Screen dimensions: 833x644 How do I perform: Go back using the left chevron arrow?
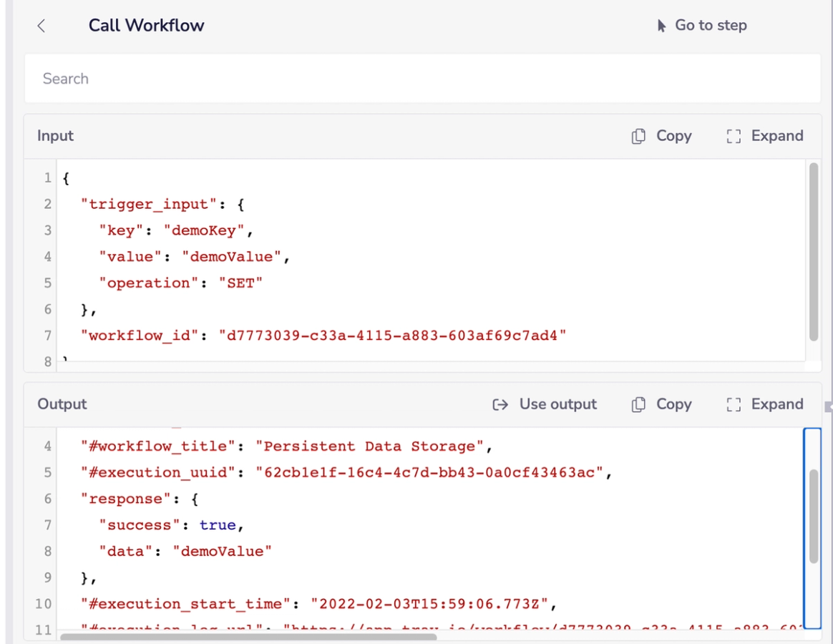point(42,26)
